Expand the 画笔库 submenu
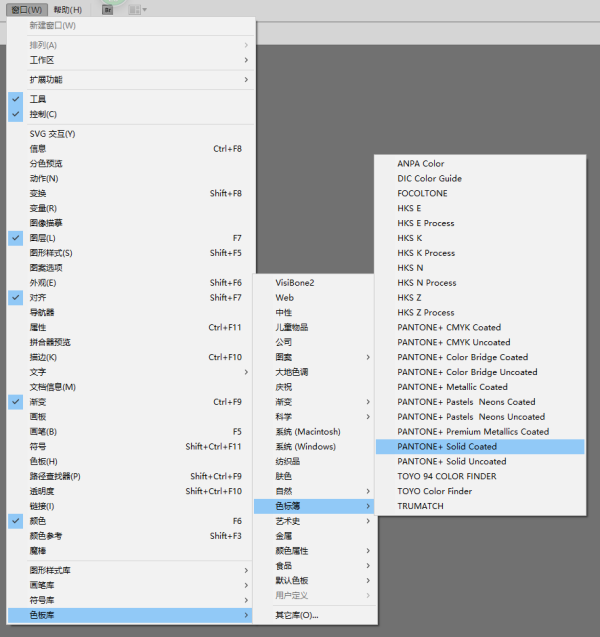The width and height of the screenshot is (600, 637). tap(130, 585)
